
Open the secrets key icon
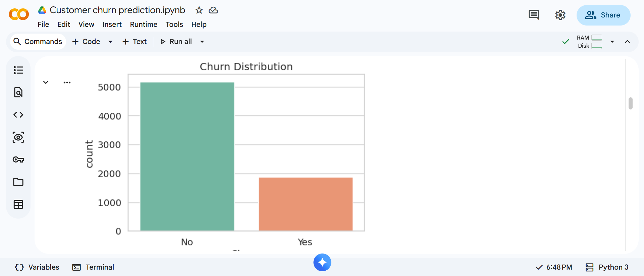coord(18,159)
